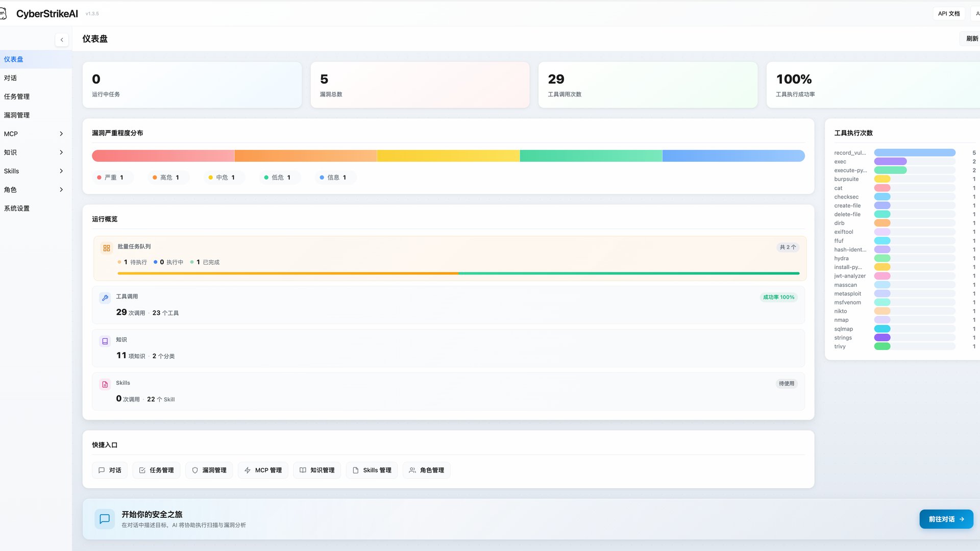Open the API 文档 button
The height and width of the screenshot is (551, 980).
point(948,14)
